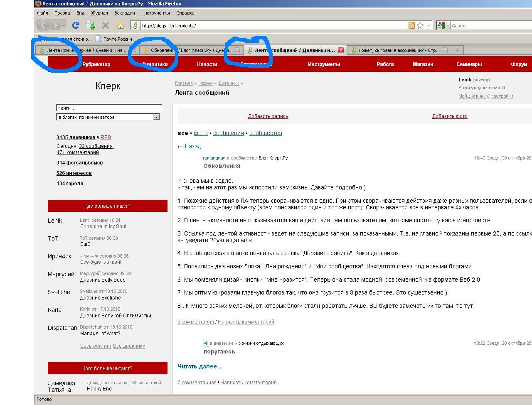Open Инструменты in the red site navigation
The image size is (532, 405).
point(324,64)
